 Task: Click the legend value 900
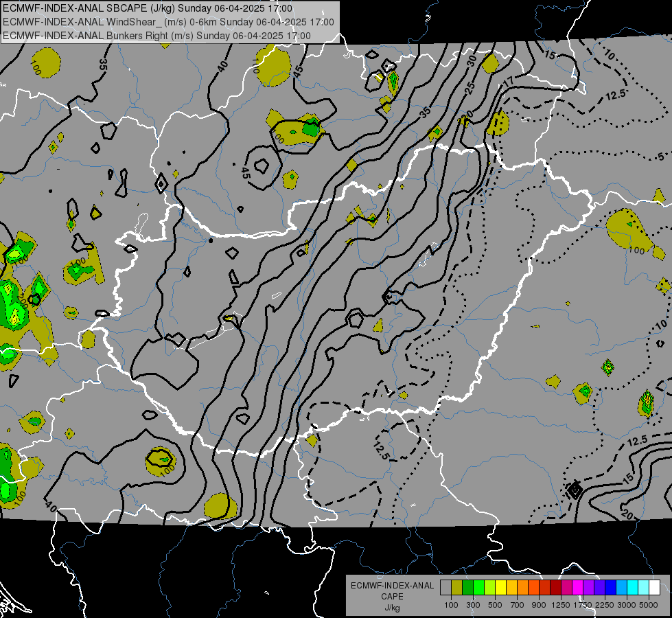(539, 605)
